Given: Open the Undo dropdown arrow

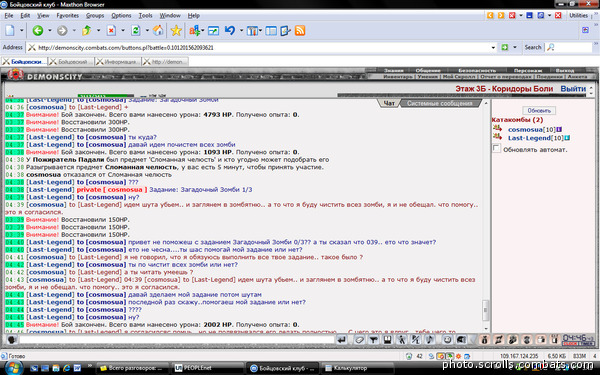Looking at the screenshot, I should click(241, 30).
